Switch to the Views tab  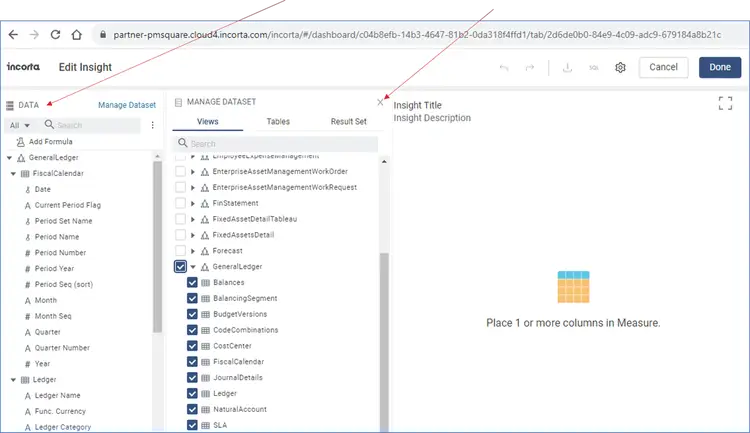pyautogui.click(x=208, y=122)
